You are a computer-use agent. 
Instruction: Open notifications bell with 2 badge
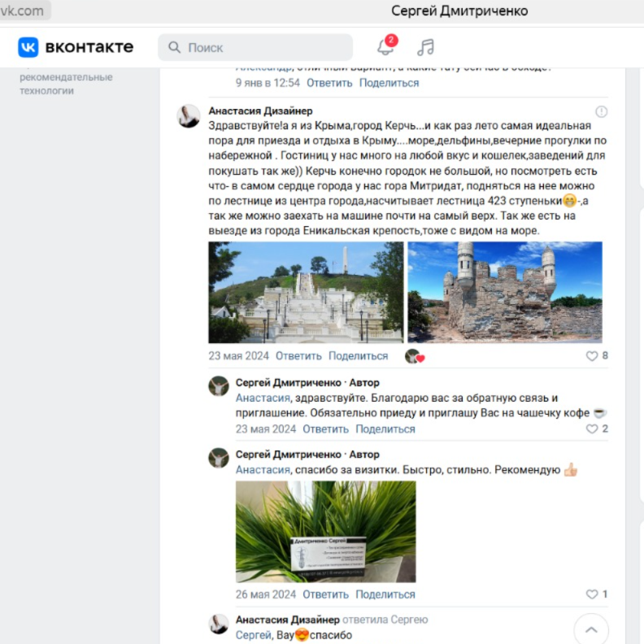click(387, 46)
